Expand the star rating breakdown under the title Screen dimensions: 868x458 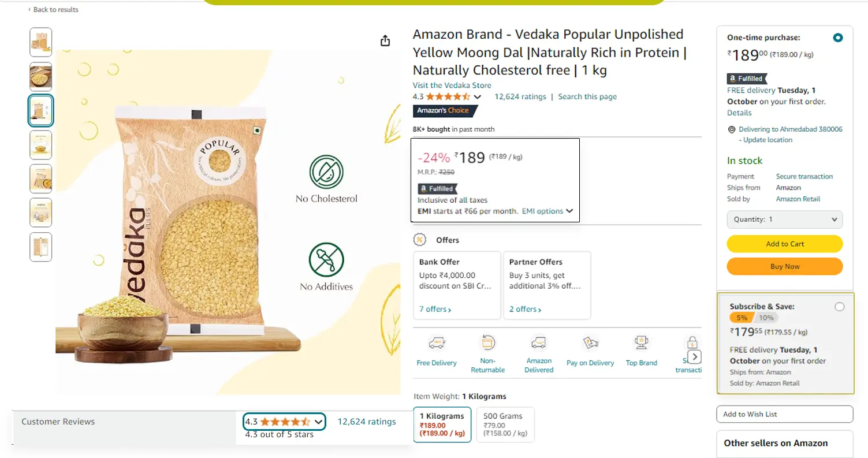click(x=477, y=97)
